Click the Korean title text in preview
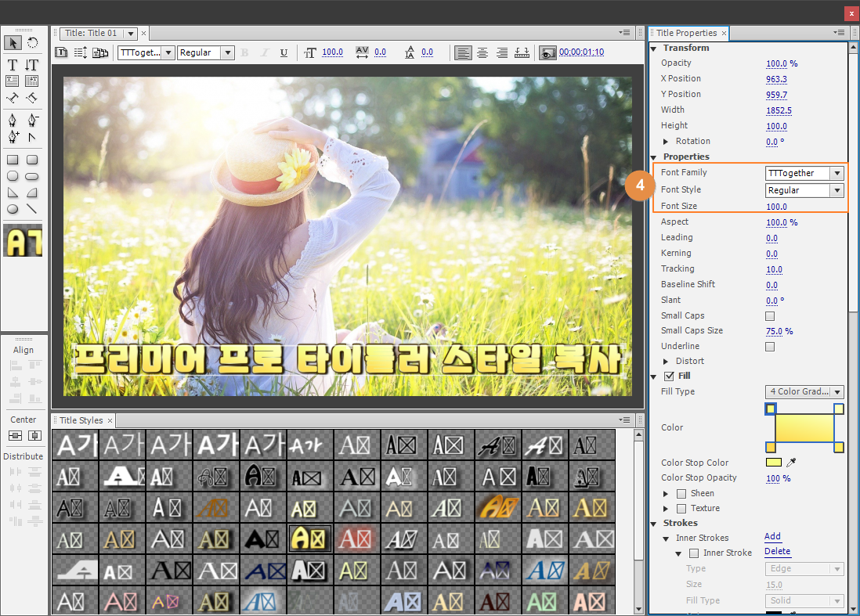This screenshot has width=860, height=616. pyautogui.click(x=349, y=360)
